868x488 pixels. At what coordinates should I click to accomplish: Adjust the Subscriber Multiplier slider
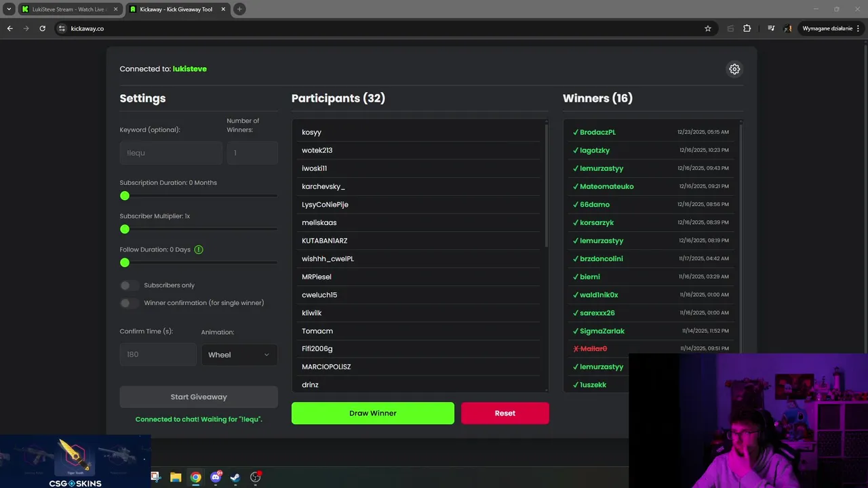point(199,229)
